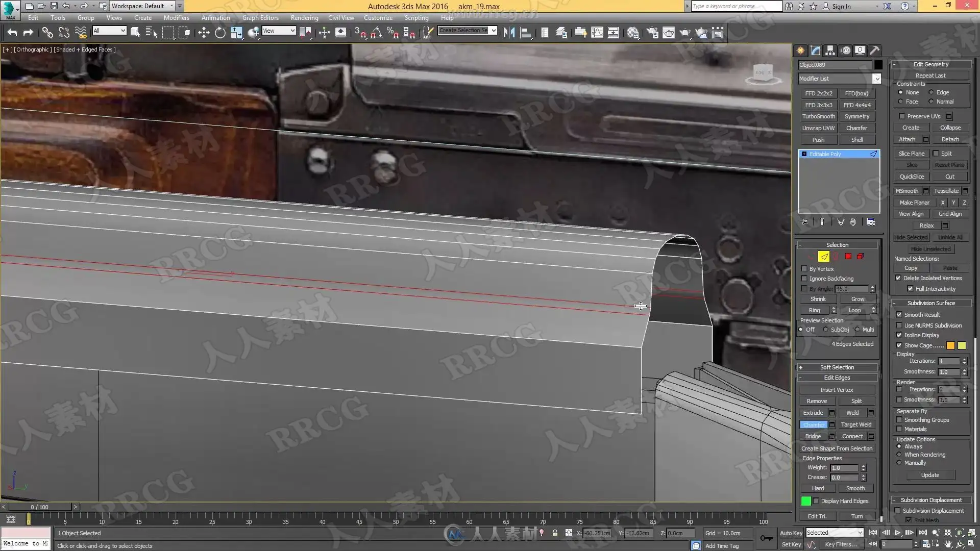
Task: Expand the Soft Selection rollout
Action: pos(837,367)
